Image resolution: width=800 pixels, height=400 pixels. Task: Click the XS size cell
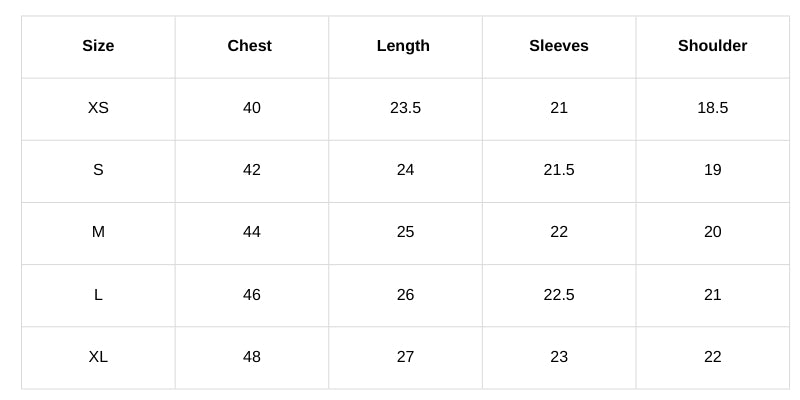(x=98, y=108)
